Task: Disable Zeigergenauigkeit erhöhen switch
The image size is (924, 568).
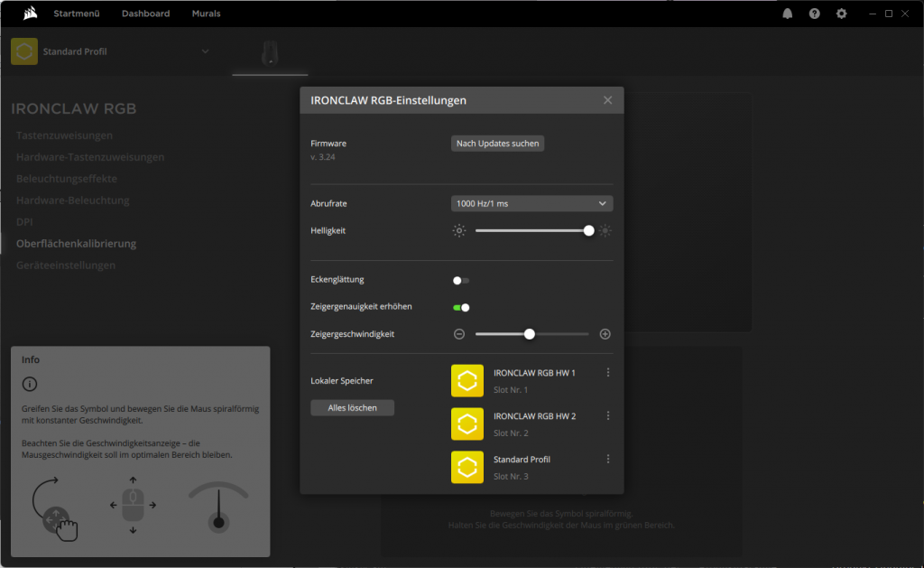Action: coord(461,307)
